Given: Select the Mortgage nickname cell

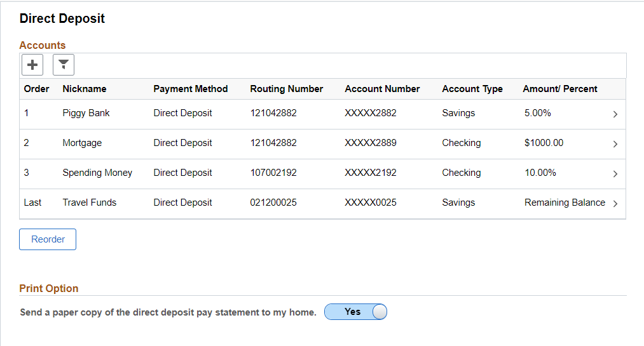Looking at the screenshot, I should 82,143.
